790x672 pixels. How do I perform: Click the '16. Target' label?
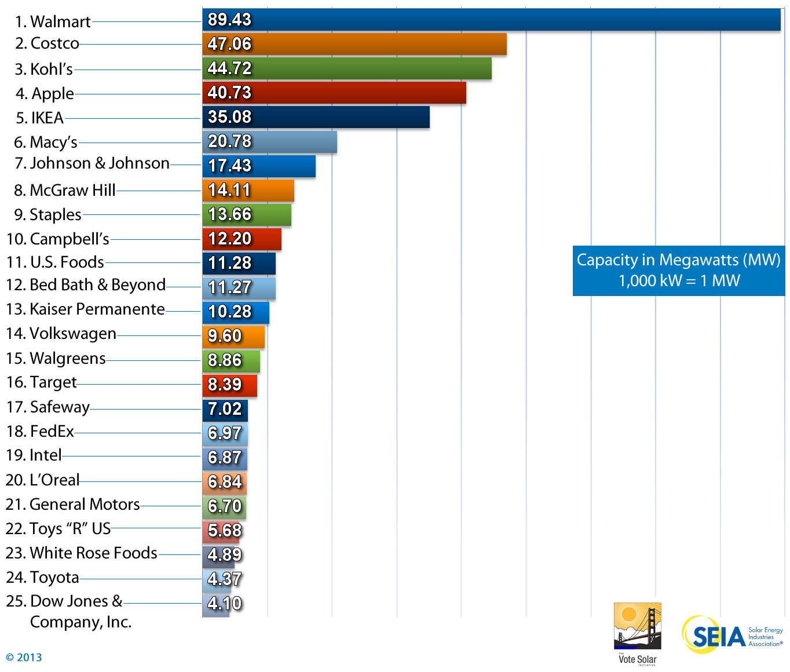coord(41,382)
